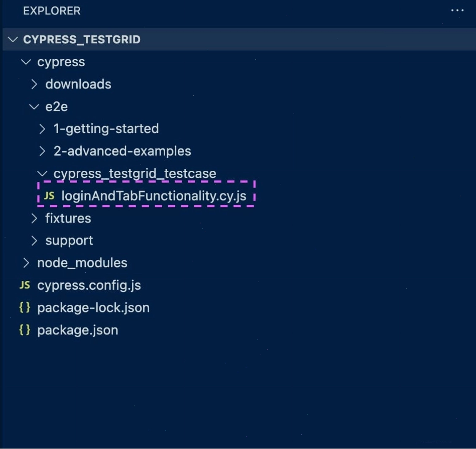Expand the fixtures folder chevron
The height and width of the screenshot is (449, 476).
point(34,218)
